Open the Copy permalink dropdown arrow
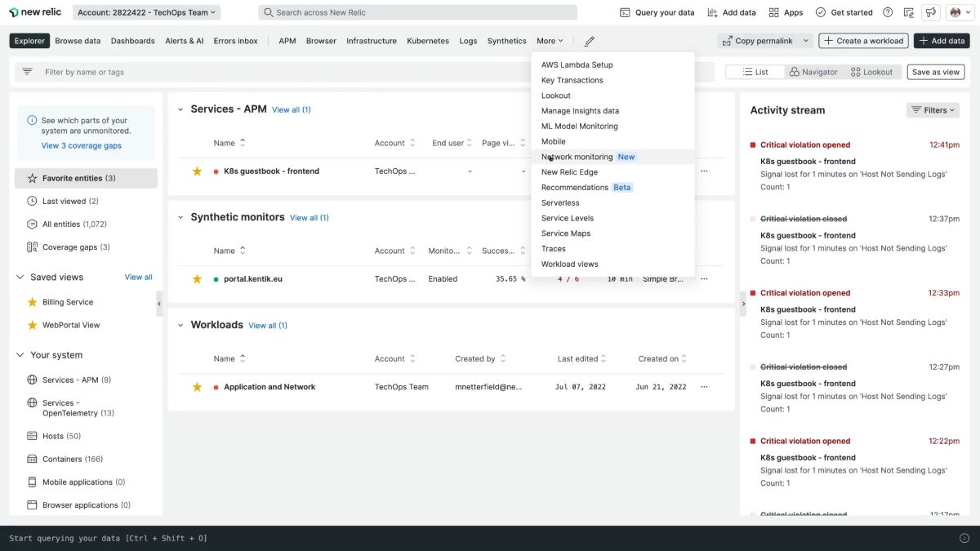This screenshot has width=980, height=551. 804,39
